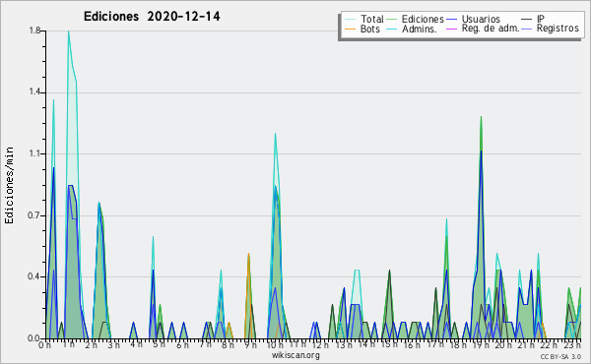Click the Usuarios blue legend line
Image resolution: width=591 pixels, height=364 pixels.
pyautogui.click(x=451, y=20)
